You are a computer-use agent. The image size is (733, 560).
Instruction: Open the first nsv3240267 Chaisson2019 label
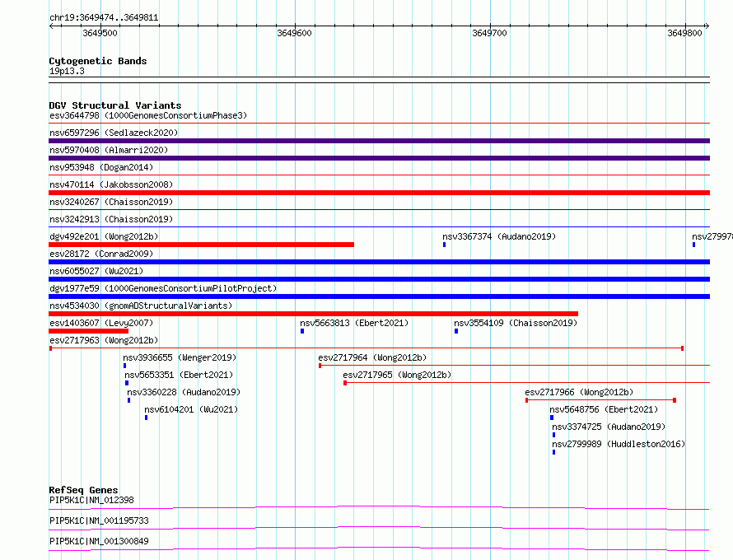[111, 202]
